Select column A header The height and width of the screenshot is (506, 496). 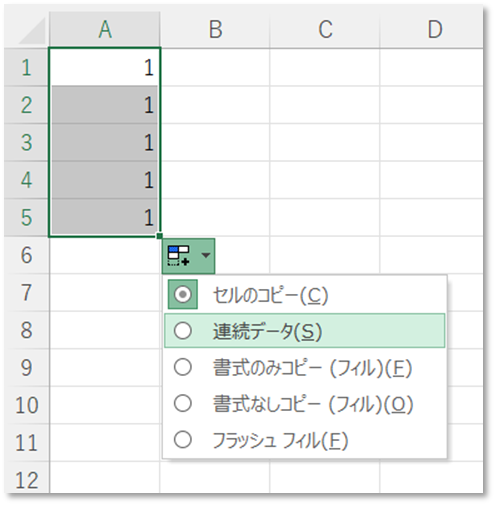pyautogui.click(x=105, y=29)
